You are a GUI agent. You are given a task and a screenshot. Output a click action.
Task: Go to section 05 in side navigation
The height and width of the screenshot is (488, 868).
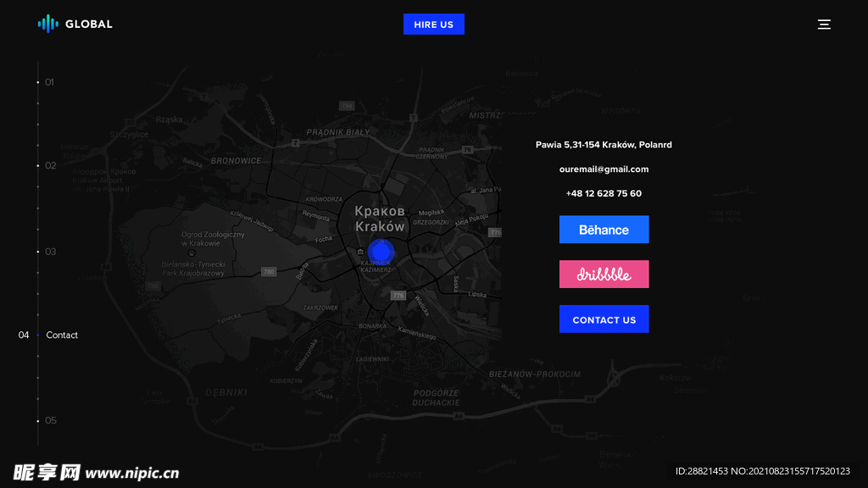[50, 420]
